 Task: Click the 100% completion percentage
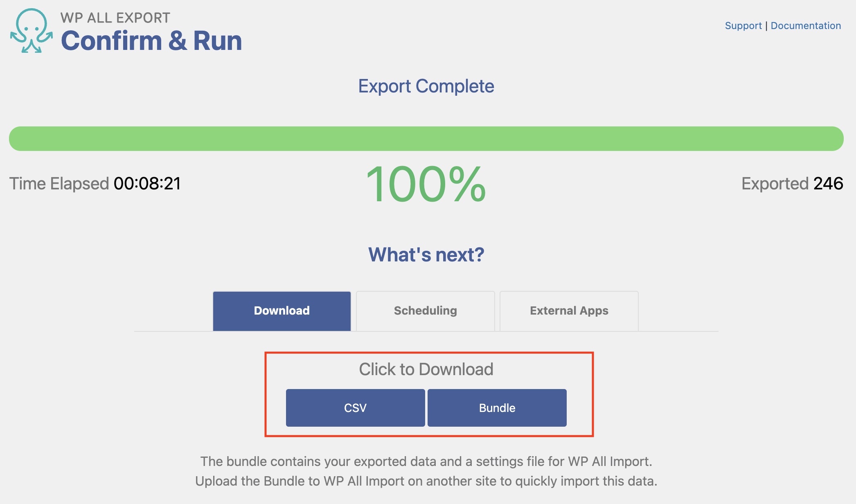(426, 184)
